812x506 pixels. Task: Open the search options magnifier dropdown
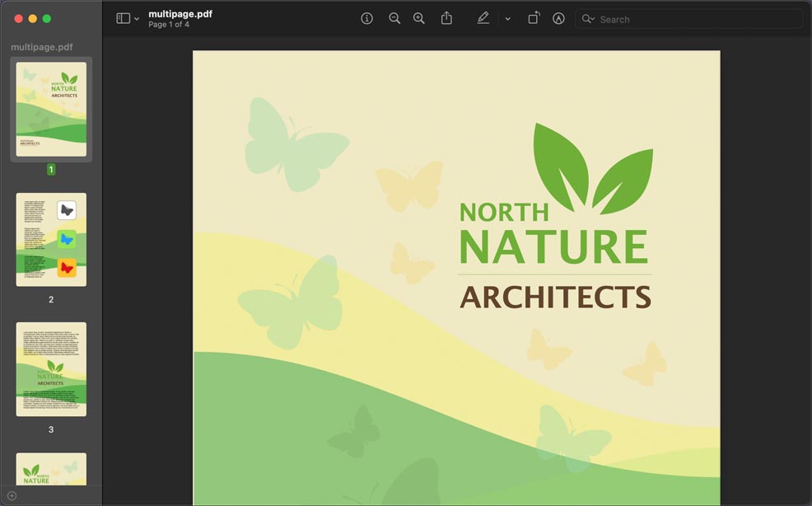tap(588, 19)
